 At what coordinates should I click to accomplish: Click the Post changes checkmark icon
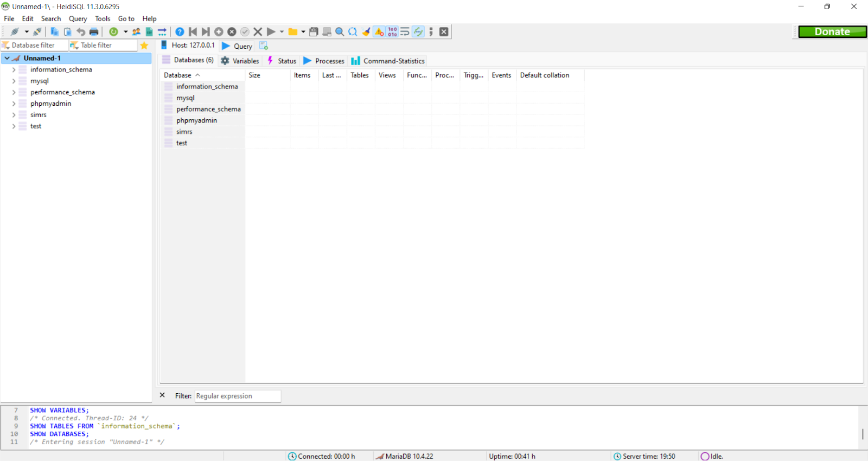pyautogui.click(x=245, y=32)
